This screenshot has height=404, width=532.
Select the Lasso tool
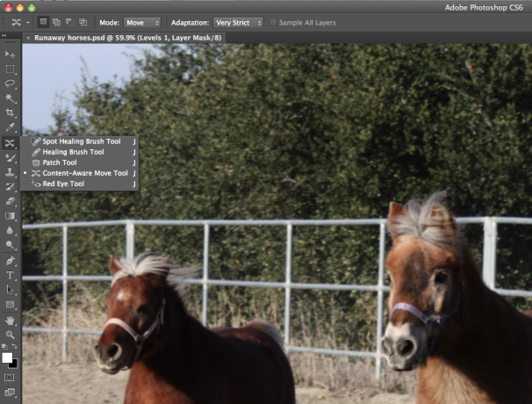(11, 83)
